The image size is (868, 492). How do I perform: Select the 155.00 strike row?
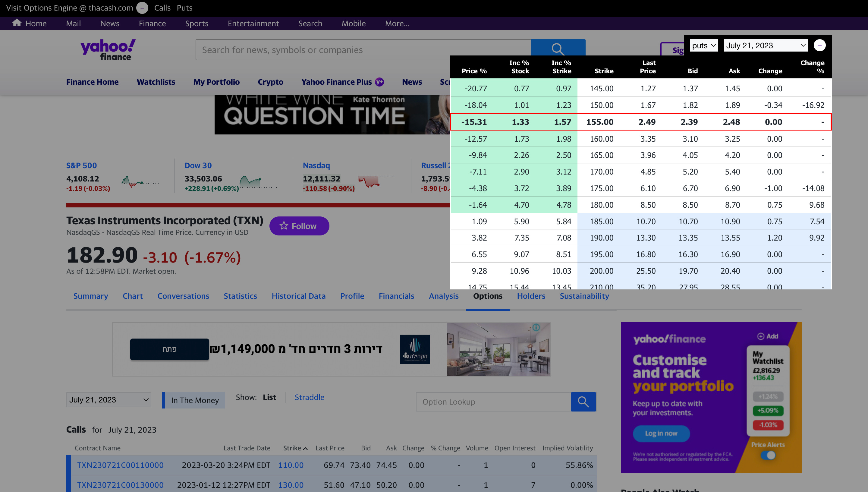pos(641,122)
